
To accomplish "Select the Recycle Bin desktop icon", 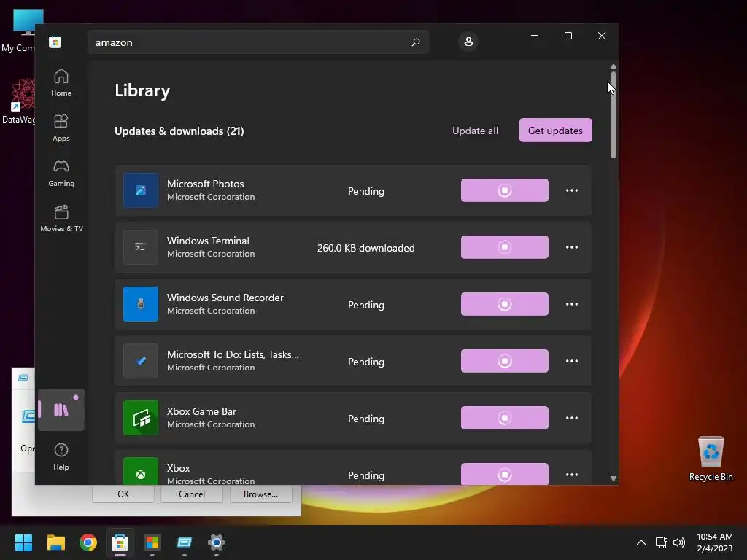I will click(711, 458).
